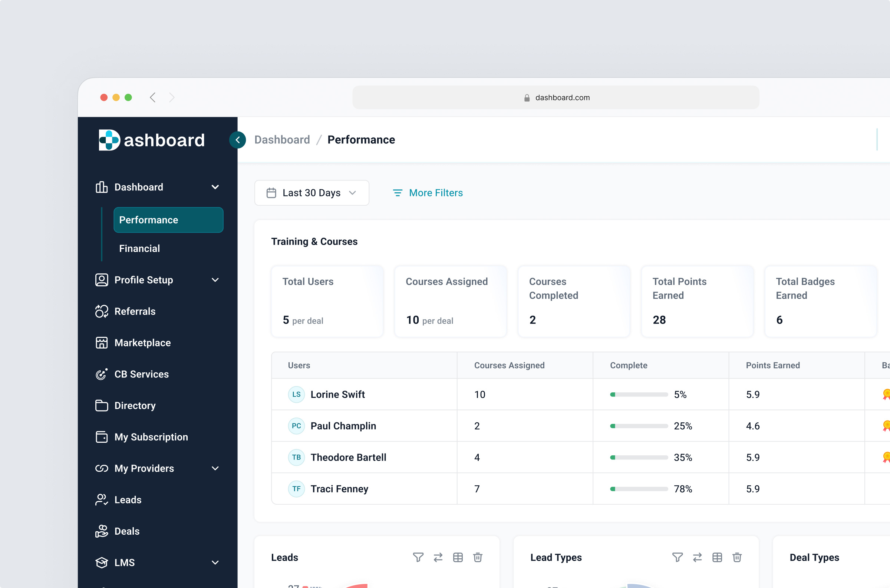The image size is (890, 588).
Task: Collapse the Profile Setup section
Action: click(215, 280)
